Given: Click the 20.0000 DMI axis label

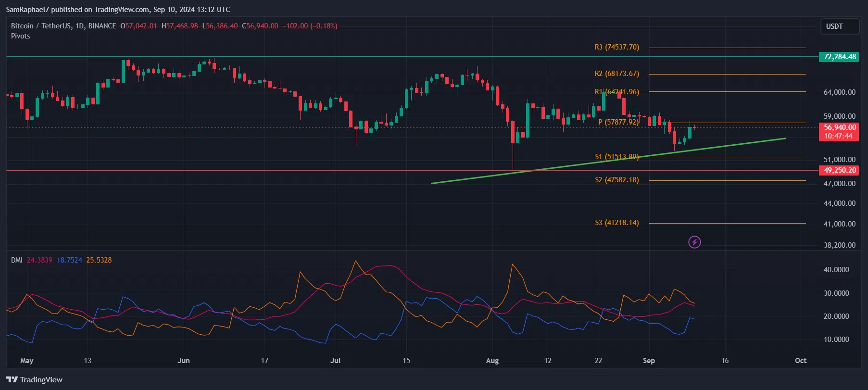Looking at the screenshot, I should coord(836,316).
